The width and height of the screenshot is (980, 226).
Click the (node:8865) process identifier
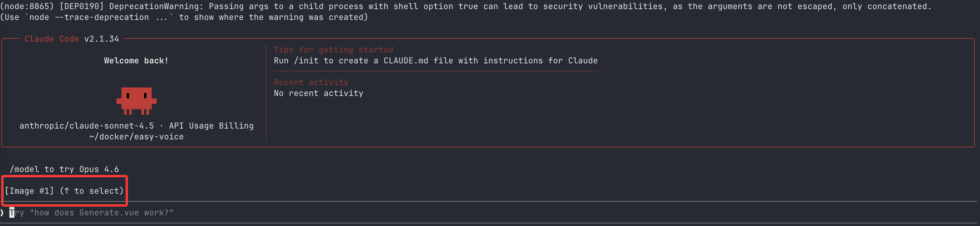tap(27, 6)
